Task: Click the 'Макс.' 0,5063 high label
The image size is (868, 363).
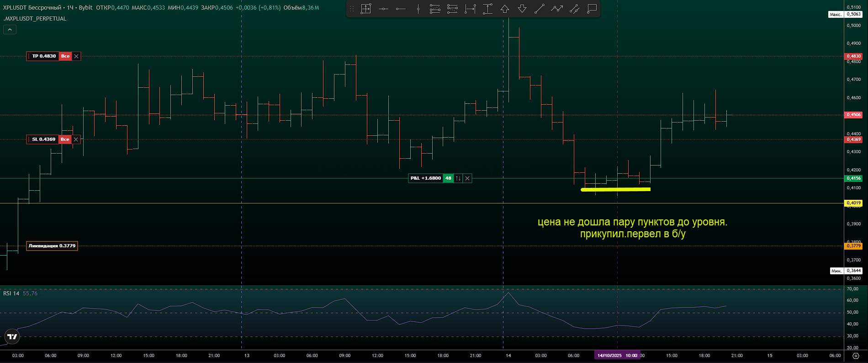Action: [845, 14]
